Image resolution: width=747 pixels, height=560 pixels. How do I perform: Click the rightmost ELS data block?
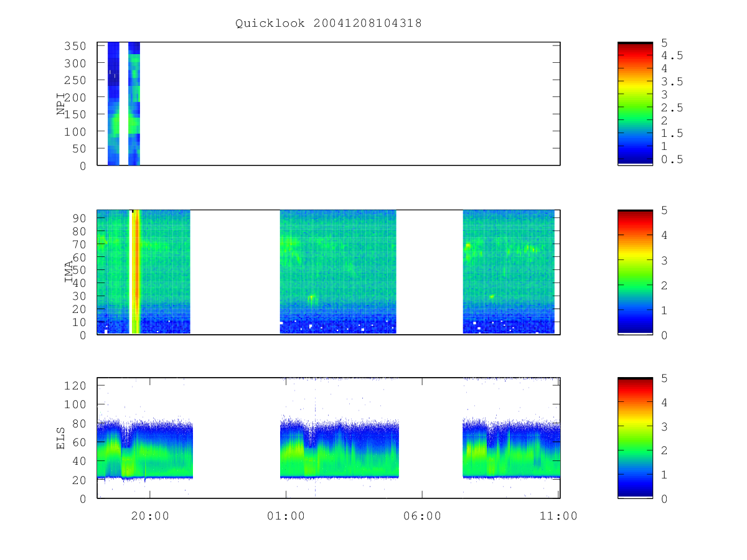[512, 448]
